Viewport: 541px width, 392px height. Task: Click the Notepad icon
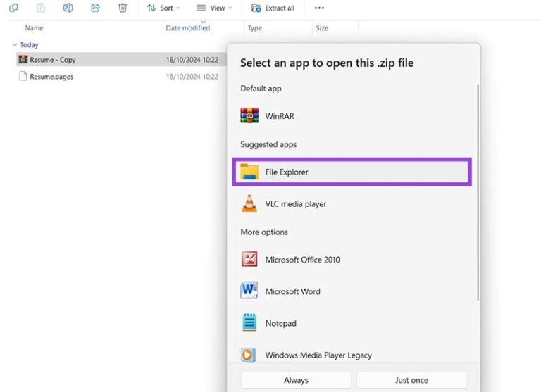click(249, 322)
